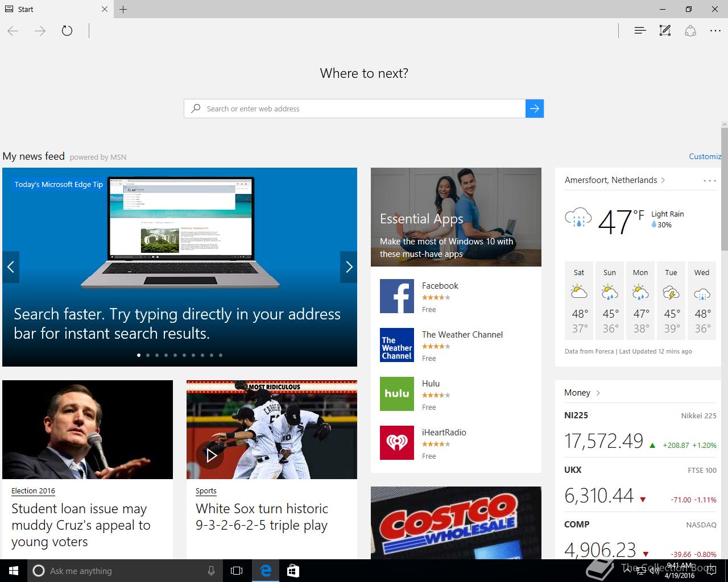The height and width of the screenshot is (582, 728).
Task: Click the UKX 6,310.44 value
Action: point(599,496)
